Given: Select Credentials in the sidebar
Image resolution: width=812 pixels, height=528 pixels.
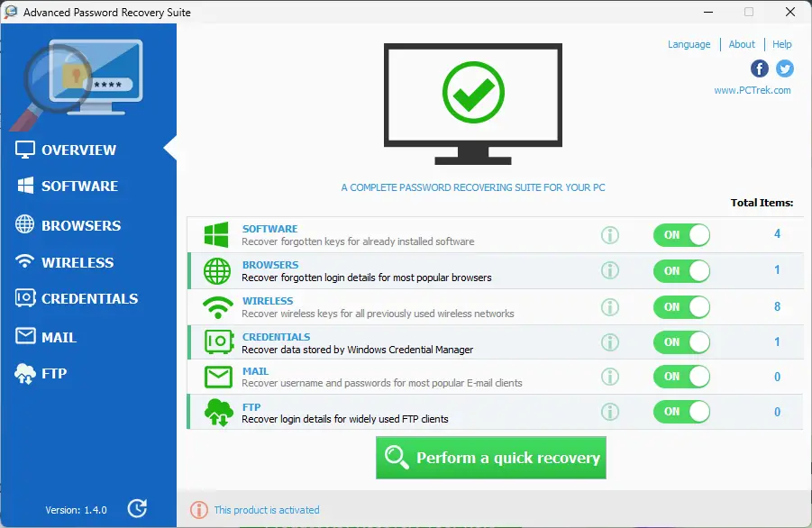Looking at the screenshot, I should click(x=77, y=298).
